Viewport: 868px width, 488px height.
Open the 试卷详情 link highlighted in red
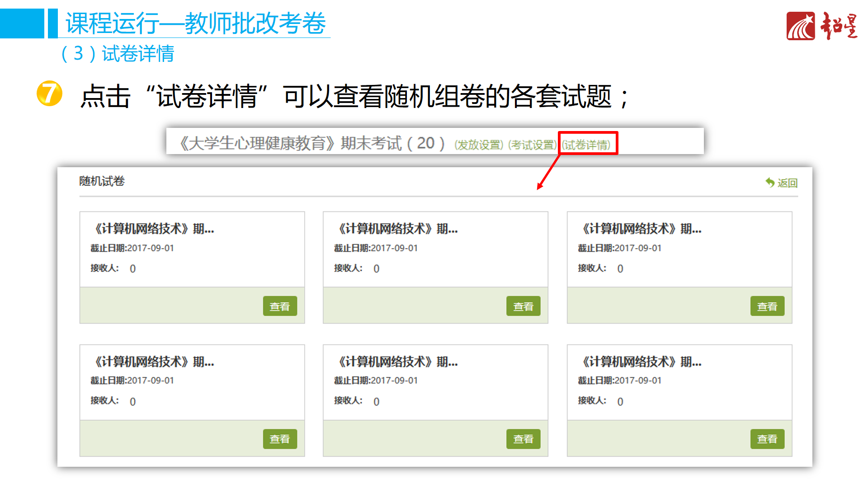coord(586,145)
